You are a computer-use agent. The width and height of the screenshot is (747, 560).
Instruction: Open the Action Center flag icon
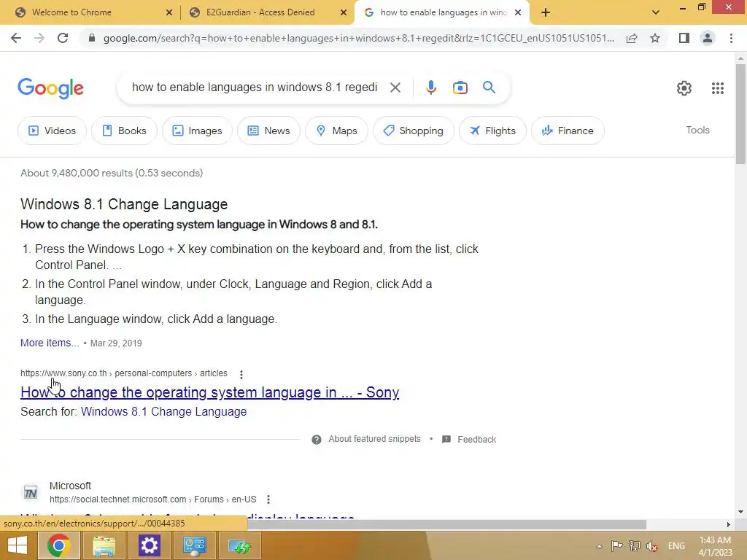(616, 545)
